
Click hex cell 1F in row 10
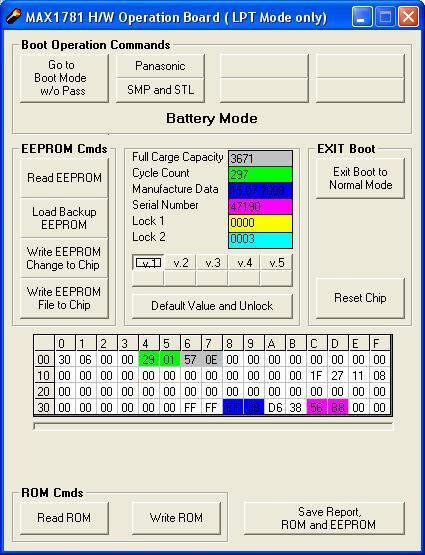point(317,376)
